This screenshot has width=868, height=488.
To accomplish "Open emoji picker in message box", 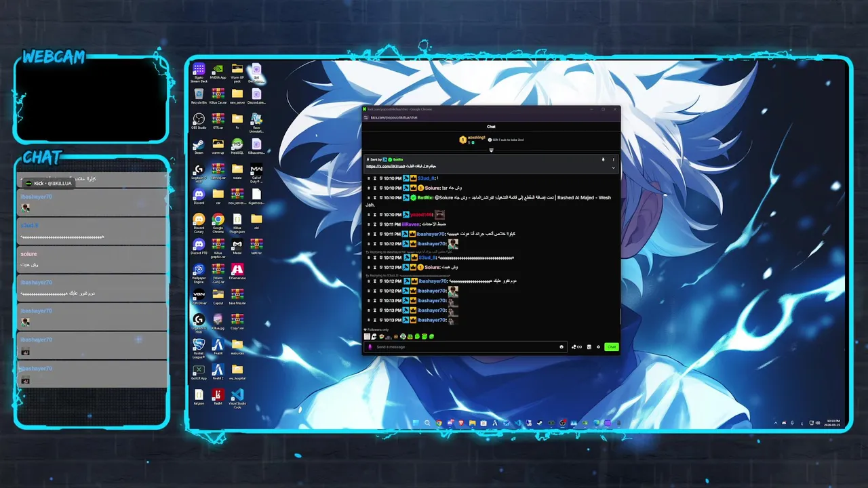I will [561, 347].
